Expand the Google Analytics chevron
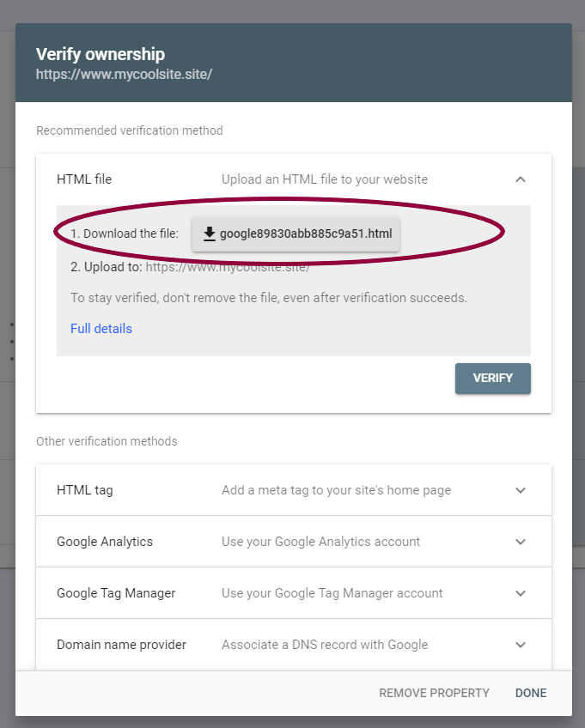The height and width of the screenshot is (728, 585). click(x=521, y=542)
